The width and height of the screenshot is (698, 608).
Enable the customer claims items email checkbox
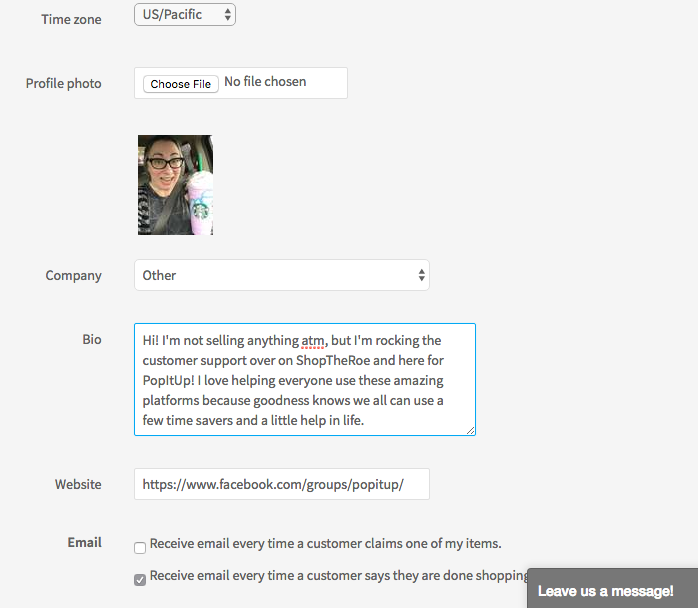(140, 547)
